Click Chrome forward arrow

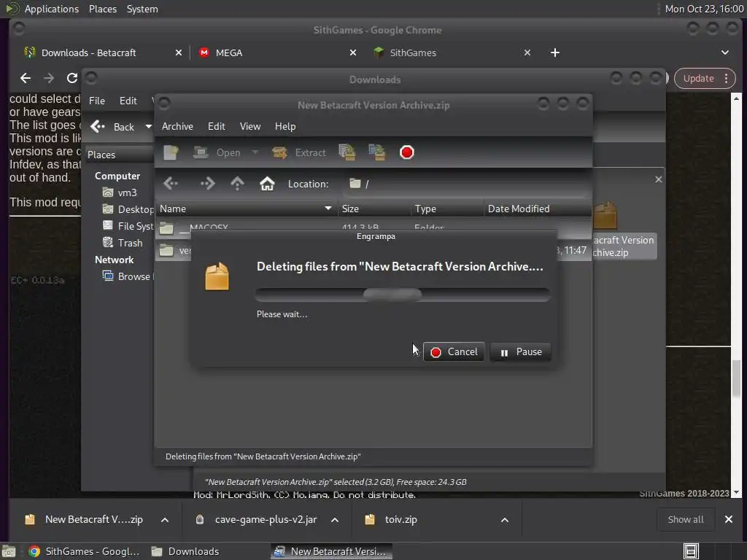(x=49, y=78)
